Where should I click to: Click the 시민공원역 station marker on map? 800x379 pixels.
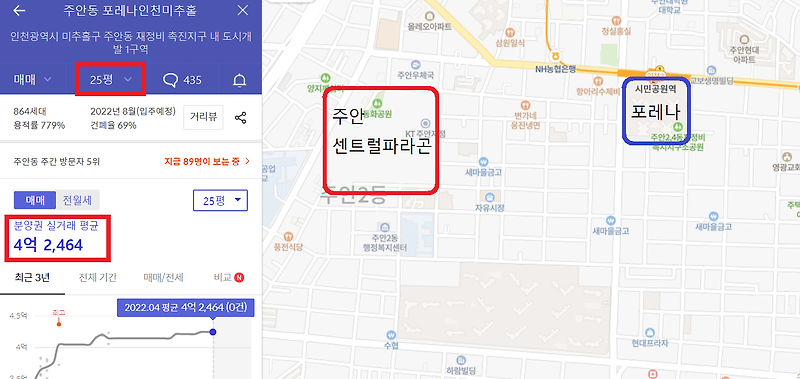tap(655, 88)
